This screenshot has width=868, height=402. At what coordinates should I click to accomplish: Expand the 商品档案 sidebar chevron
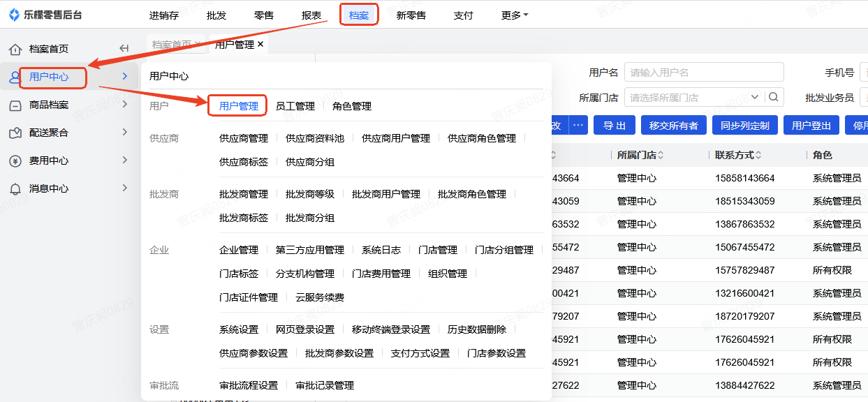click(x=124, y=104)
